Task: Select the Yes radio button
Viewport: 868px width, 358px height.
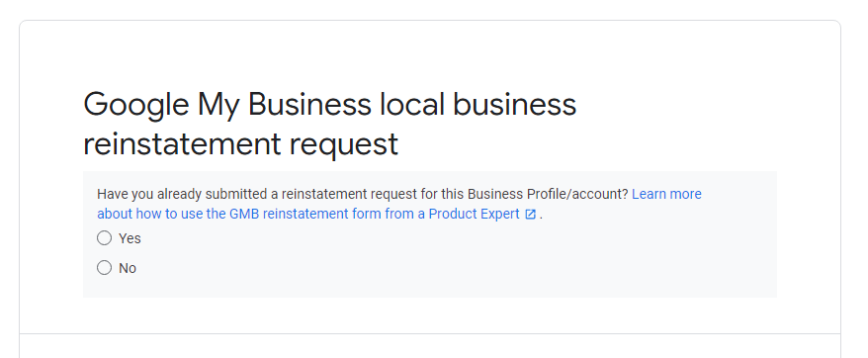Action: click(104, 238)
